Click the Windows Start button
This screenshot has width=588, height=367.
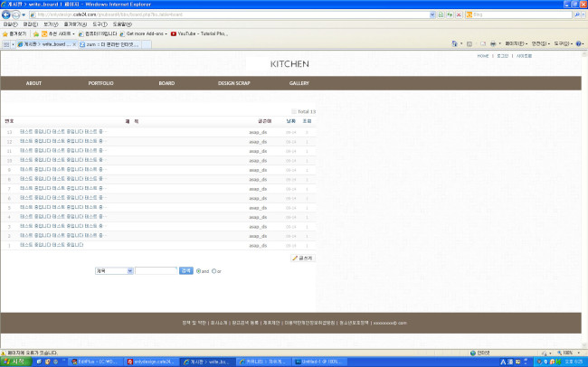(x=15, y=361)
